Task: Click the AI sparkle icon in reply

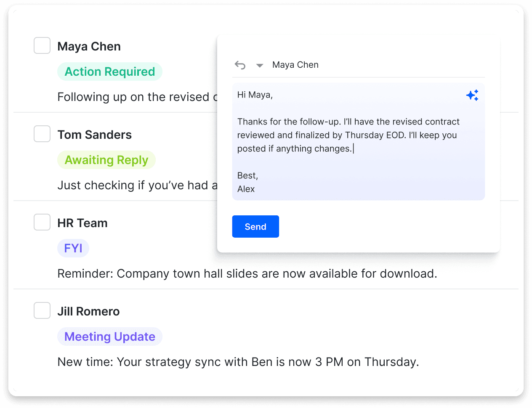Action: pyautogui.click(x=472, y=95)
